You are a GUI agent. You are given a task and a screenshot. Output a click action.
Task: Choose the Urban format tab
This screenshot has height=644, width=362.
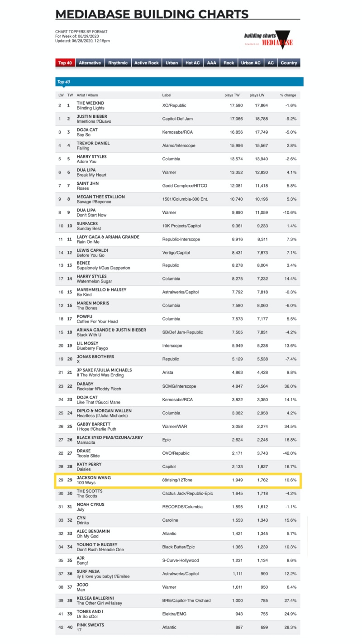click(172, 63)
